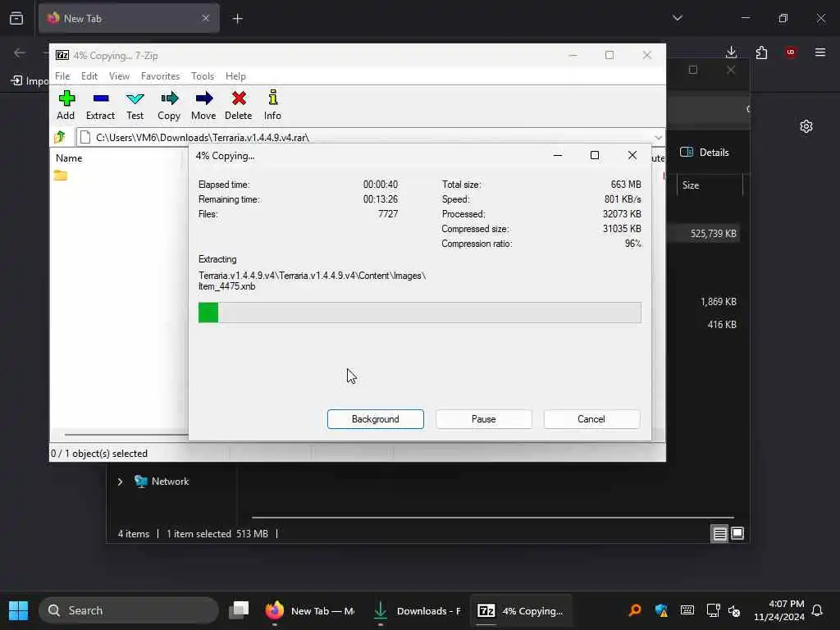
Task: Close the New Tab tab
Action: coord(206,18)
